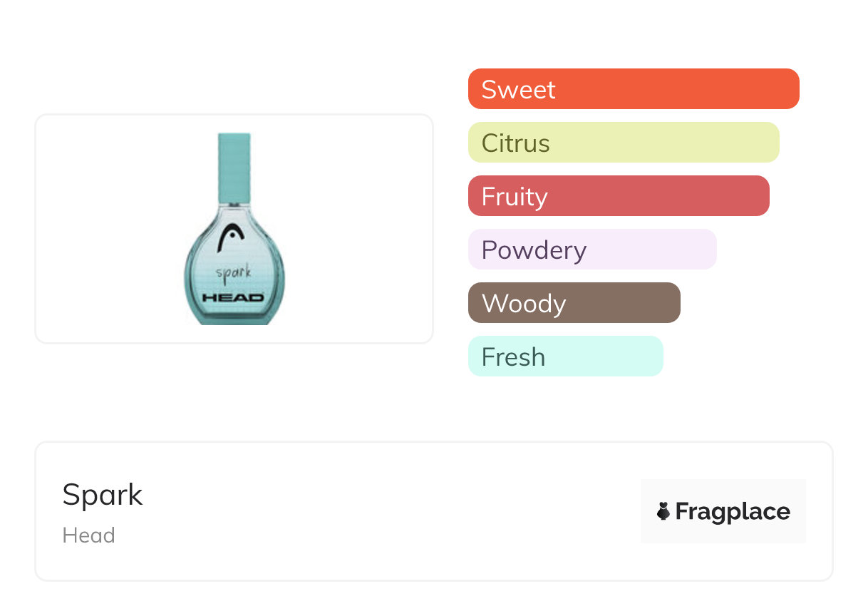Image resolution: width=868 pixels, height=616 pixels.
Task: Select the Citrus accord bar
Action: [624, 143]
